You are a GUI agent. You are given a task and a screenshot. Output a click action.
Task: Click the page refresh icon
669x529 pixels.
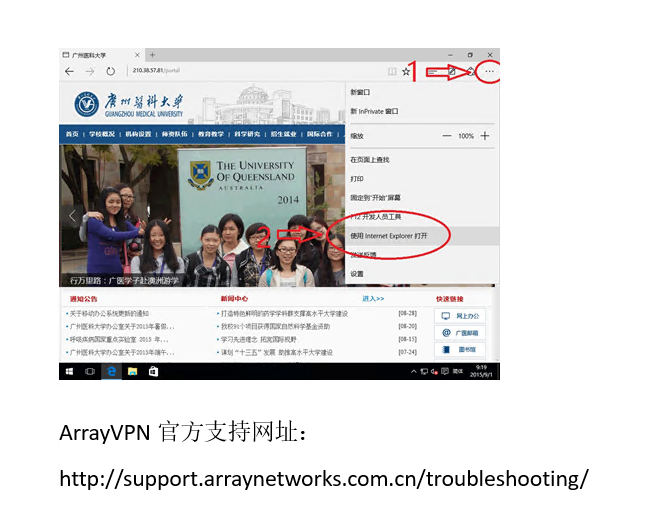110,72
